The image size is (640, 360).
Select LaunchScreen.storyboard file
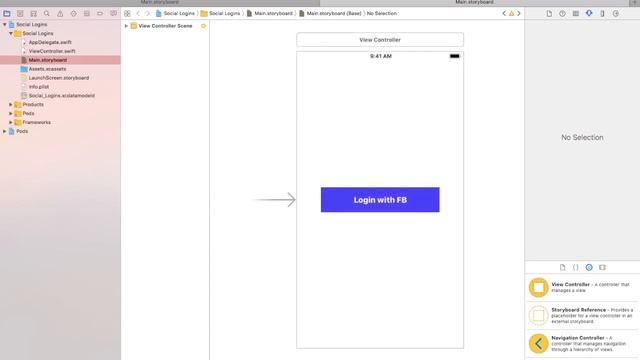coord(60,78)
